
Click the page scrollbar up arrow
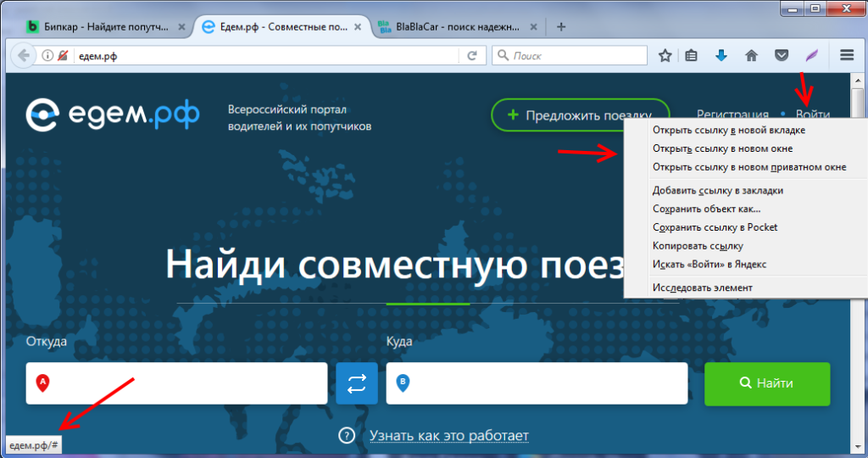(x=858, y=81)
